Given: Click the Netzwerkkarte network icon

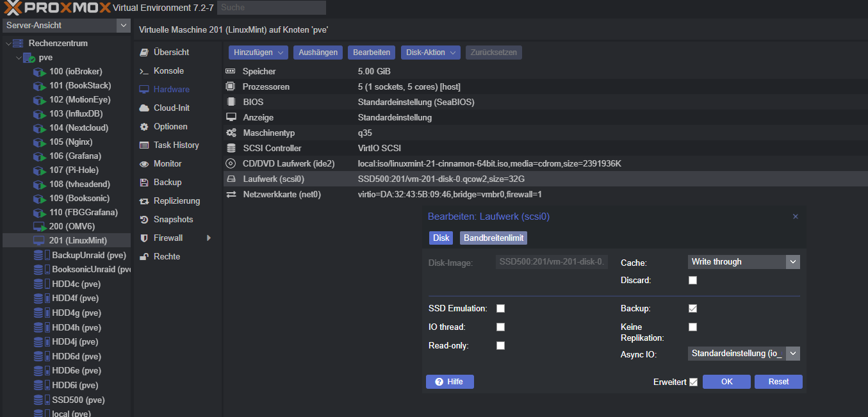Looking at the screenshot, I should pos(231,194).
